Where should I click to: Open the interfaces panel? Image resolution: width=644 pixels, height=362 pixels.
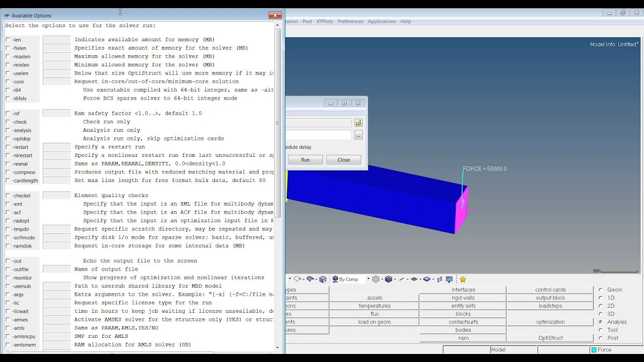pos(463,290)
